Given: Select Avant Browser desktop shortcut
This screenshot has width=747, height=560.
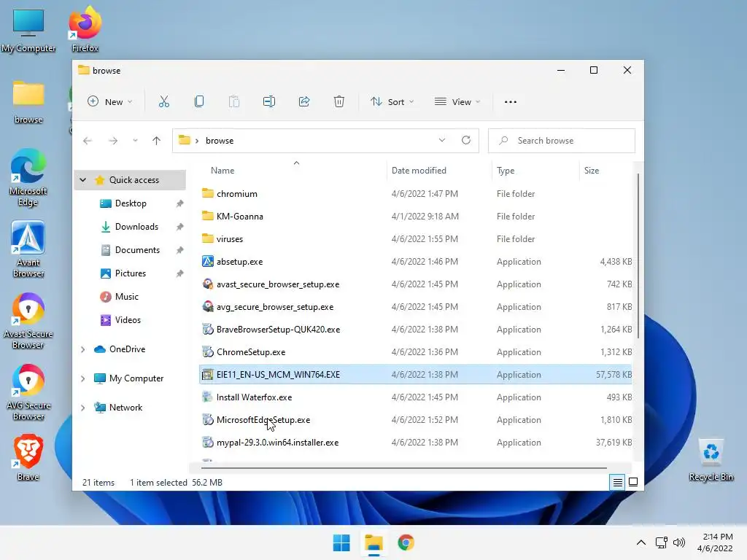Looking at the screenshot, I should [28, 249].
